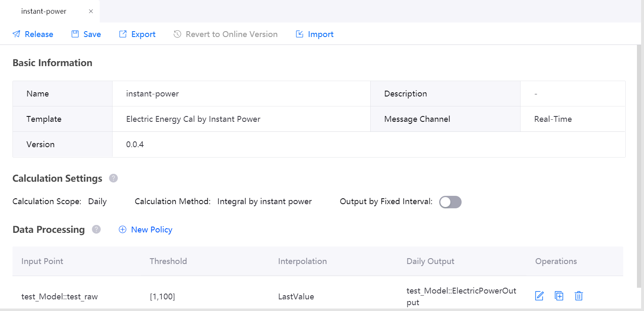The height and width of the screenshot is (311, 644).
Task: Open Data Processing help icon
Action: [x=96, y=230]
